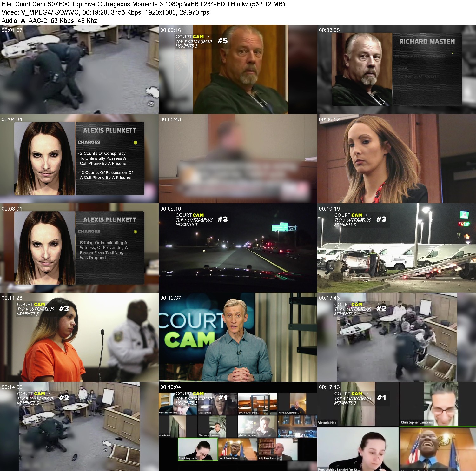This screenshot has height=471, width=476.
Task: Click '12 Counts Of Possession Of' text
Action: (x=106, y=172)
